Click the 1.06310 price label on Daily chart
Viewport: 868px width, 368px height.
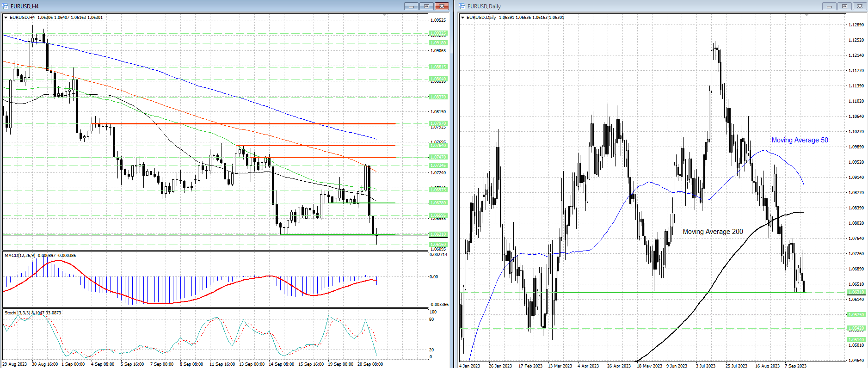(856, 292)
